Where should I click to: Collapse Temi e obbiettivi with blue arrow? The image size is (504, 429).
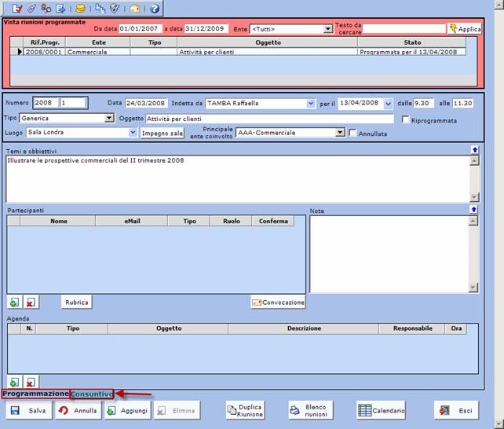click(474, 149)
